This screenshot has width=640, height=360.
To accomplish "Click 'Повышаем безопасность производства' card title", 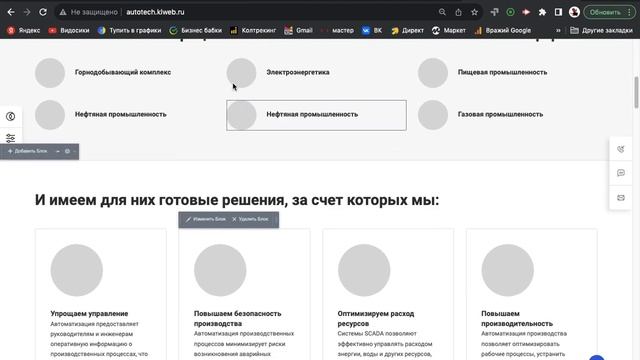I will [238, 318].
